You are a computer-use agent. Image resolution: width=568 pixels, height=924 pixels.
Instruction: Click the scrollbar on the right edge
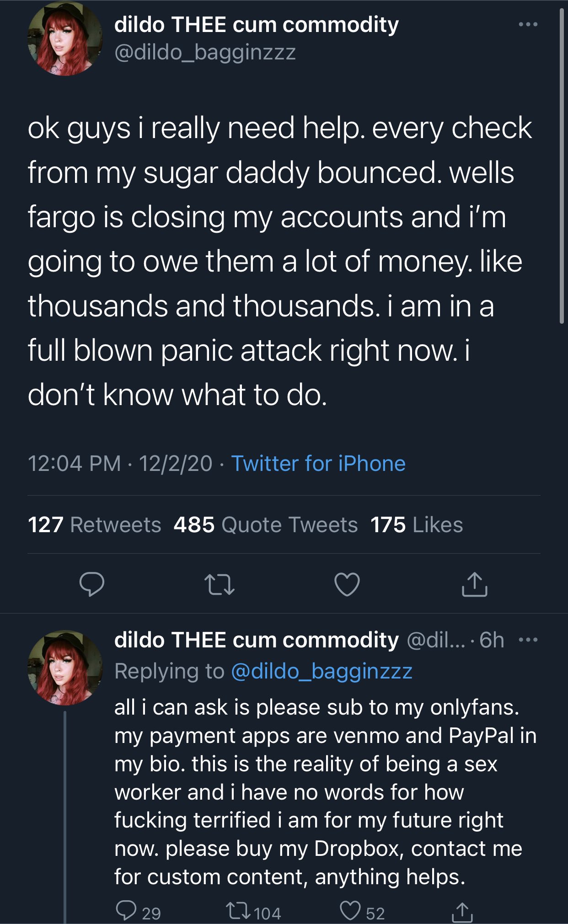coord(562,165)
